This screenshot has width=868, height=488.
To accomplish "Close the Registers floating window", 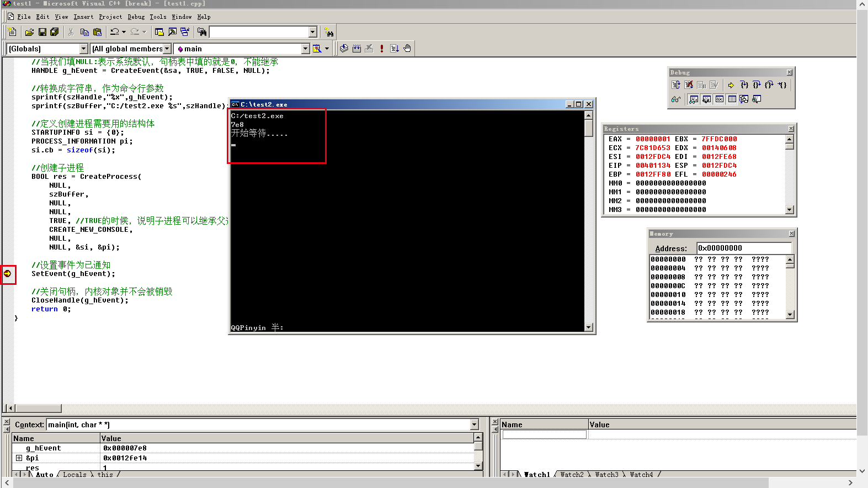I will coord(791,129).
